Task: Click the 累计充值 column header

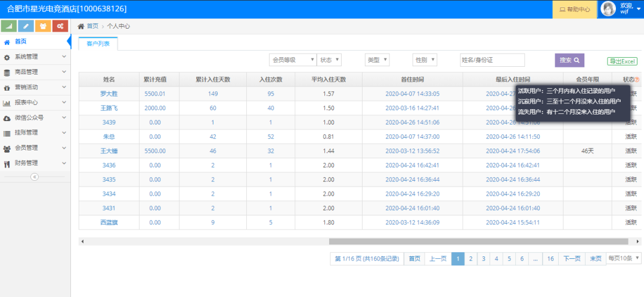Action: 155,80
